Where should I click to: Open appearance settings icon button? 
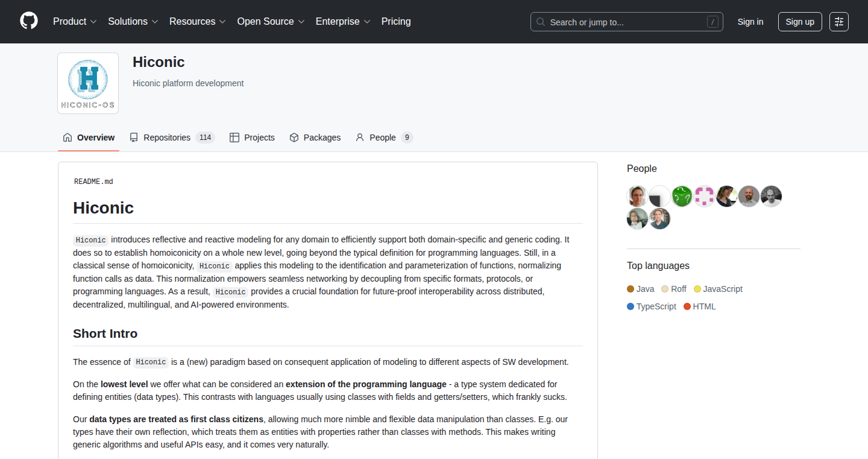pos(839,22)
